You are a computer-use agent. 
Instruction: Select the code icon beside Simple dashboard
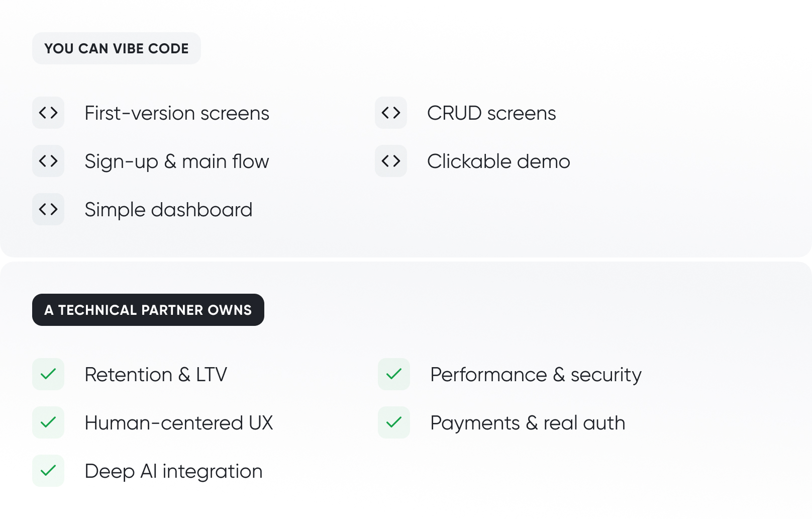pyautogui.click(x=48, y=209)
